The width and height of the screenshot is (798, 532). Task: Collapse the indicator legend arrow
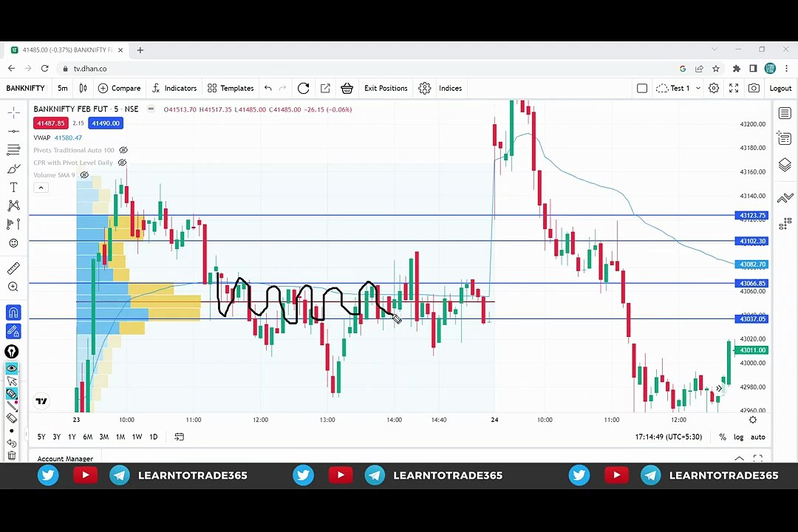[41, 188]
